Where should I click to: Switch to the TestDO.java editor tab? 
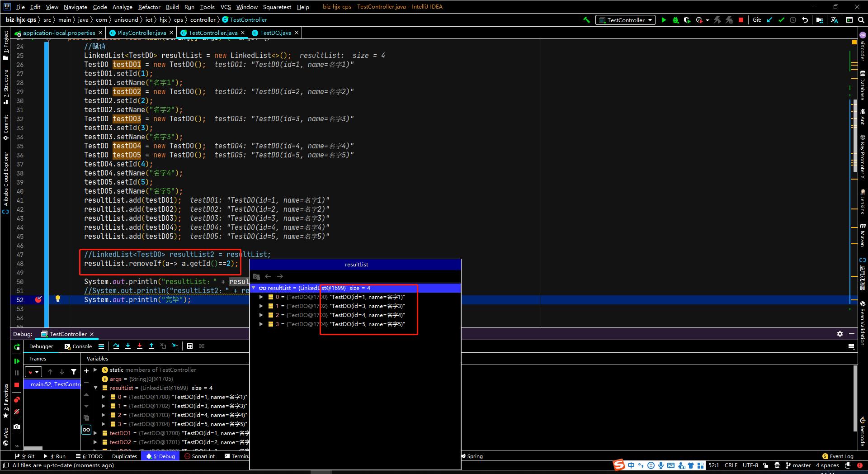(275, 33)
